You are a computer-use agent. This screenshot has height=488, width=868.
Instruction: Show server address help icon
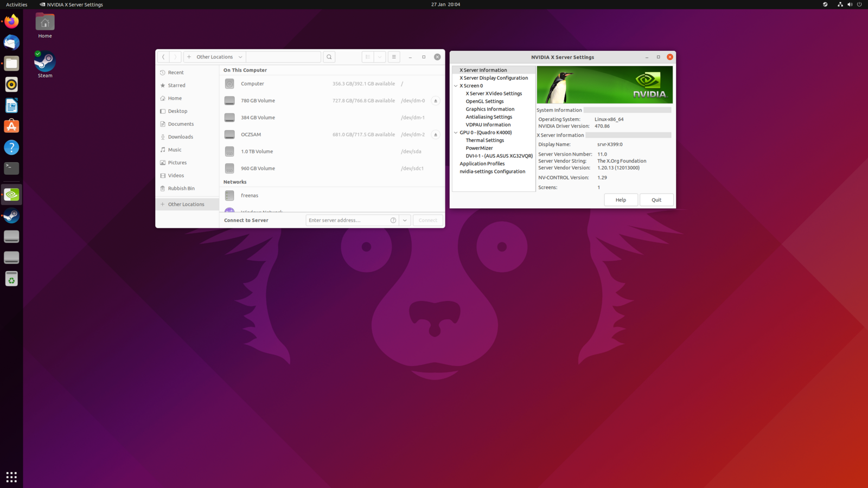[x=393, y=220]
